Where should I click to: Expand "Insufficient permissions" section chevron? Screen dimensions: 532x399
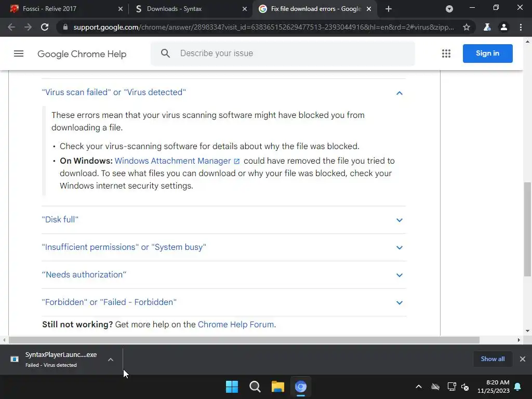pyautogui.click(x=400, y=248)
